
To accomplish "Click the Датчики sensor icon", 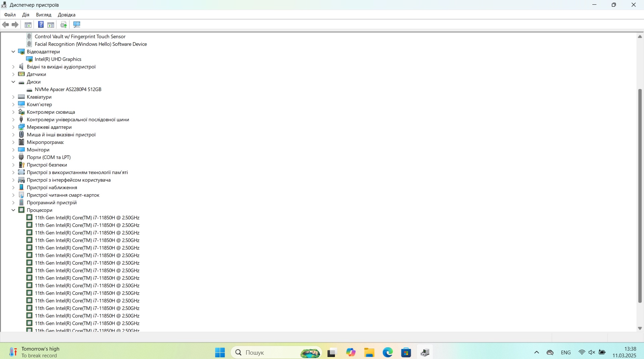I will coord(21,74).
